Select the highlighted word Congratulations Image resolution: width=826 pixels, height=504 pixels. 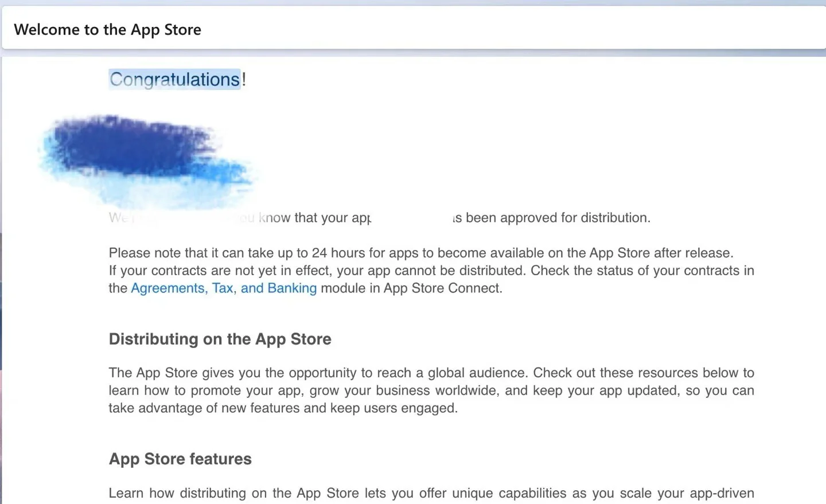tap(174, 79)
